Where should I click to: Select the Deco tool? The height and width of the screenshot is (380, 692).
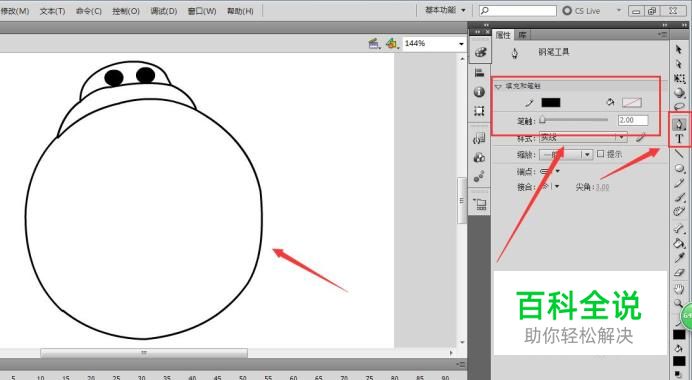[679, 211]
